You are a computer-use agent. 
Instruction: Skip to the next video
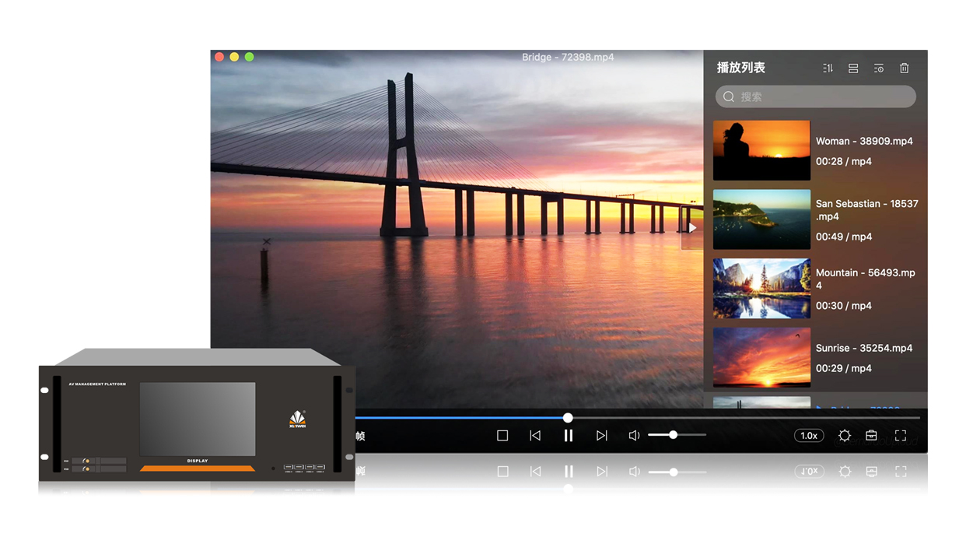point(601,436)
